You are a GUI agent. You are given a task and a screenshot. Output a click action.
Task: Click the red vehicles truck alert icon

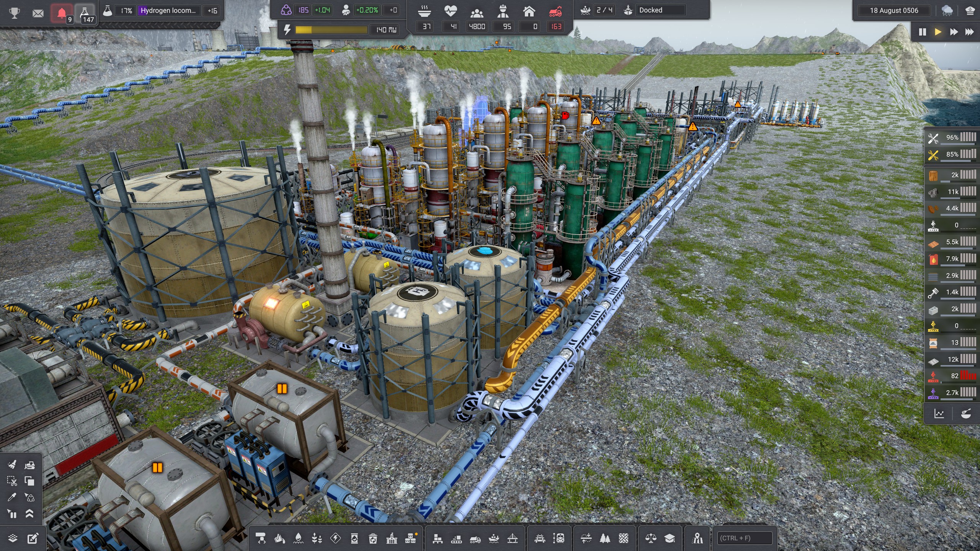tap(555, 11)
